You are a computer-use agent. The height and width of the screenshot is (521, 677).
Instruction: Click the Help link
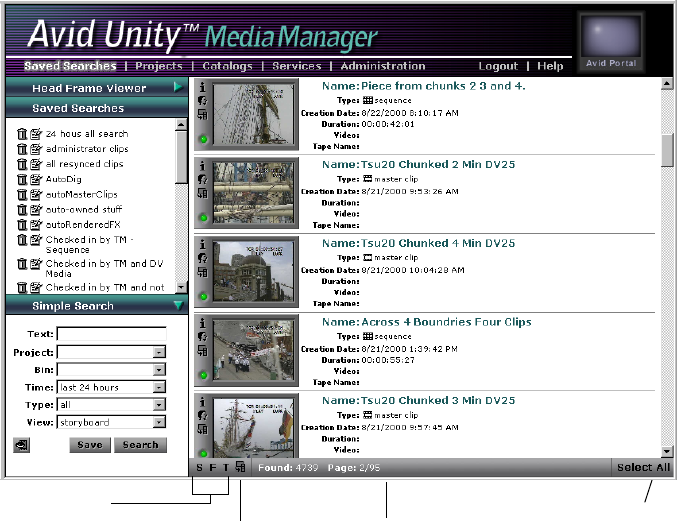[x=550, y=66]
